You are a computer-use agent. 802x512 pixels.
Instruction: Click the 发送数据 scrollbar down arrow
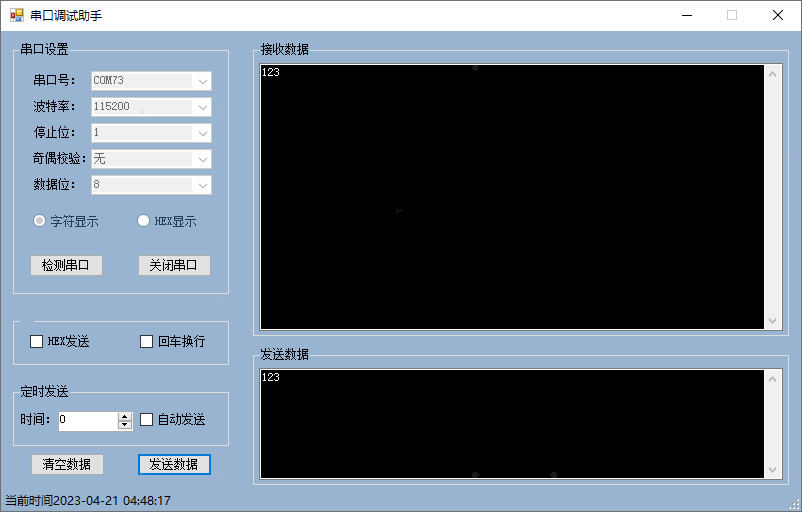pyautogui.click(x=772, y=470)
